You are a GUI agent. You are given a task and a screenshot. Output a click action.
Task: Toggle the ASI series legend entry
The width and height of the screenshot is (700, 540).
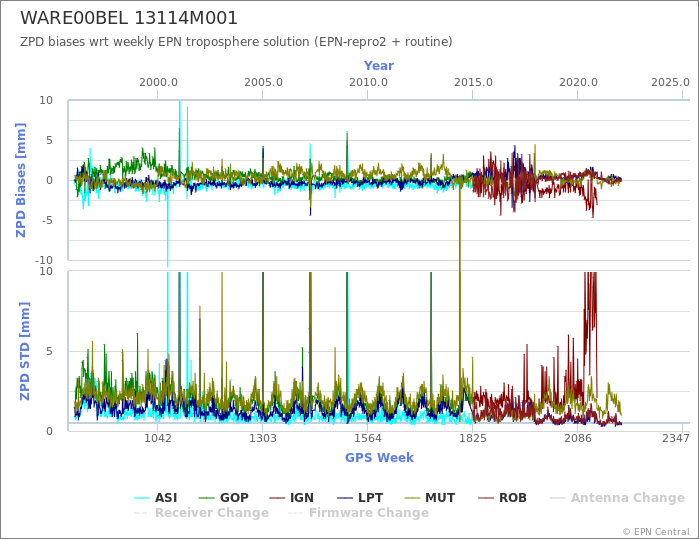(155, 498)
